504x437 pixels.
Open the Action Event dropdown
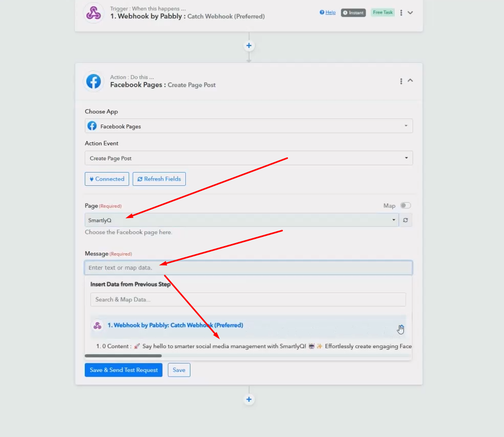pyautogui.click(x=249, y=158)
